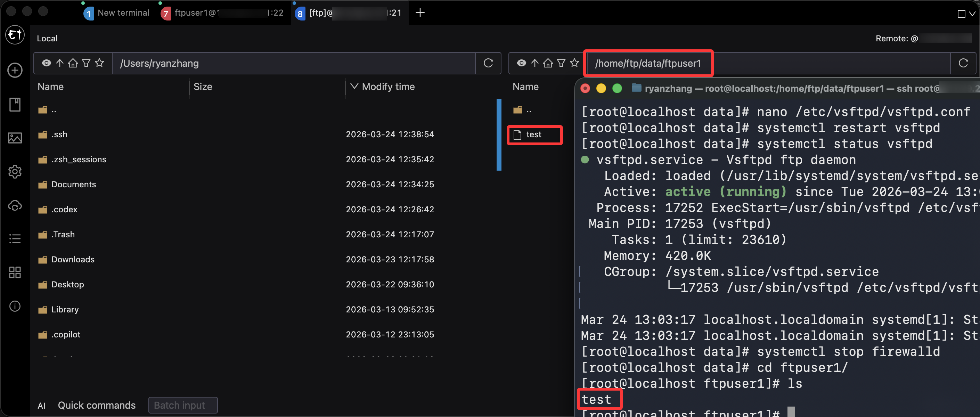Toggle hidden files eye in Local pane

click(x=47, y=63)
